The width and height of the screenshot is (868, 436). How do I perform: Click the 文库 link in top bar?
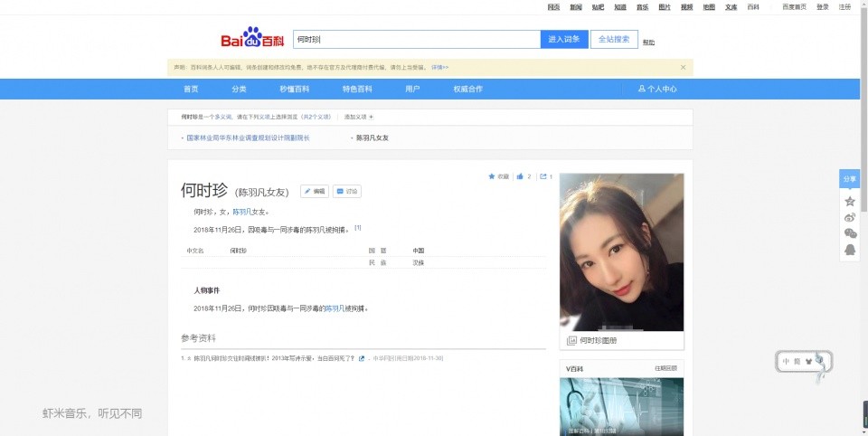point(731,7)
